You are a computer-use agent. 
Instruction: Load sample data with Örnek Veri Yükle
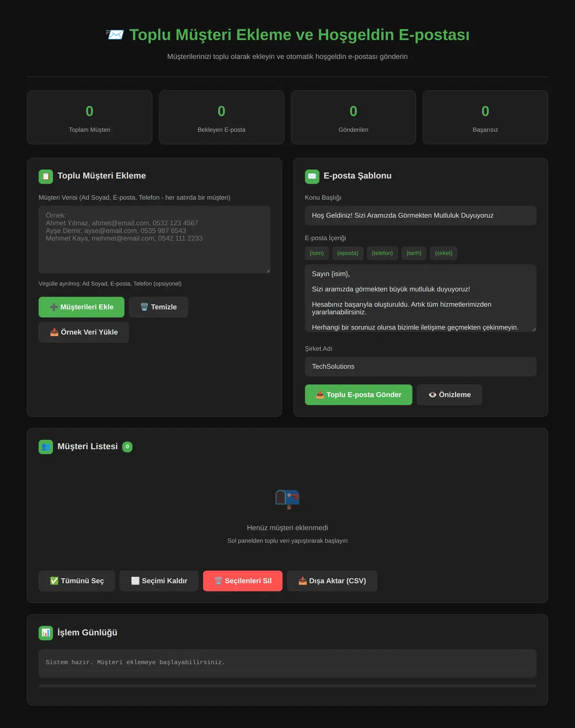(84, 332)
